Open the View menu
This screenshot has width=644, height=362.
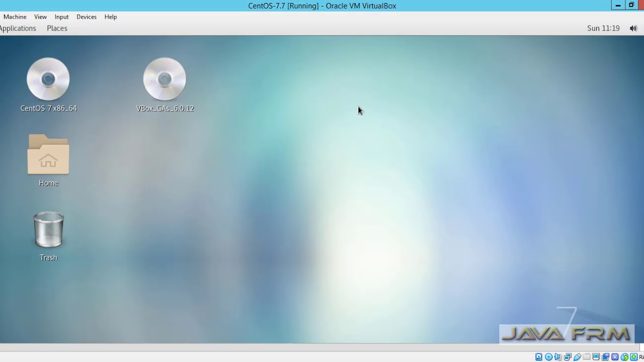tap(40, 17)
